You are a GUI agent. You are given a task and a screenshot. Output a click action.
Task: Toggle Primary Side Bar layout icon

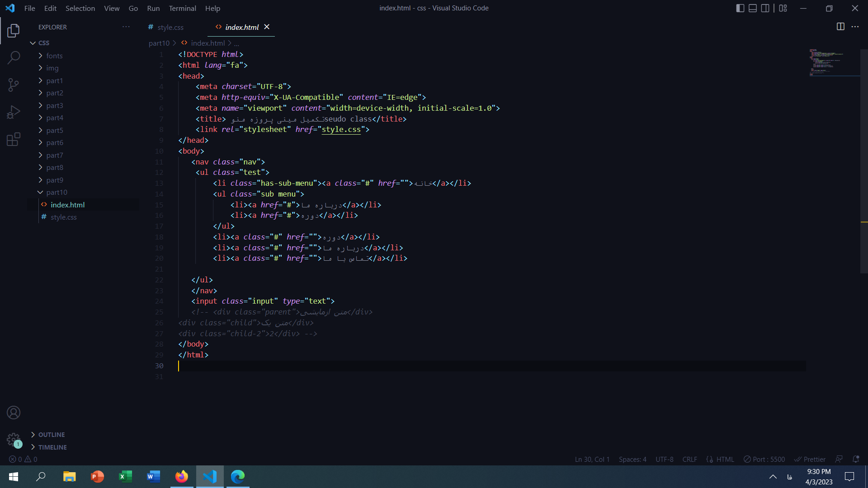pyautogui.click(x=740, y=8)
